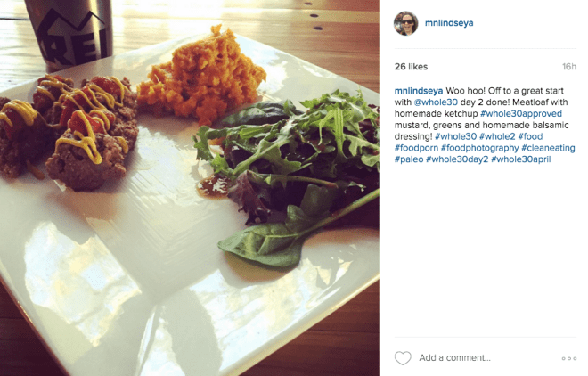Viewport: 588px width, 376px height.
Task: Click the mnlindseya username in the caption
Action: click(x=418, y=91)
